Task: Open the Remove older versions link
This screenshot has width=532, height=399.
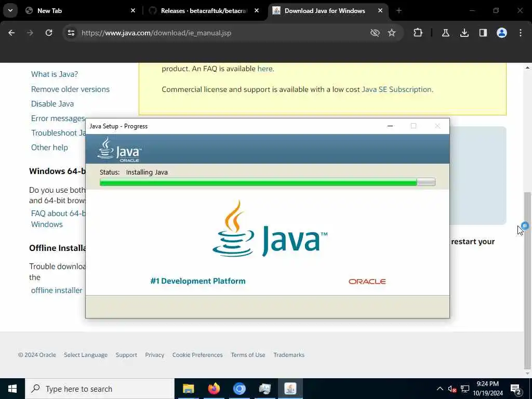Action: pos(70,89)
